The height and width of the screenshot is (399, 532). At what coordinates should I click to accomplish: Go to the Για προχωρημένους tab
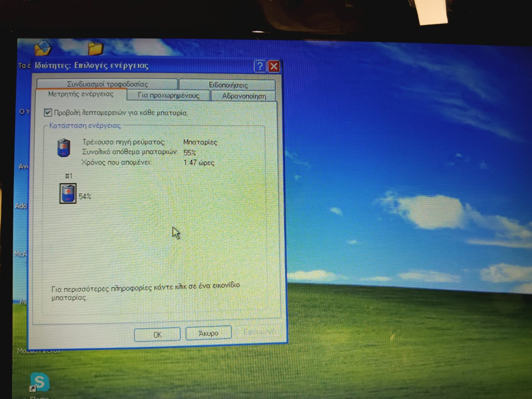168,95
